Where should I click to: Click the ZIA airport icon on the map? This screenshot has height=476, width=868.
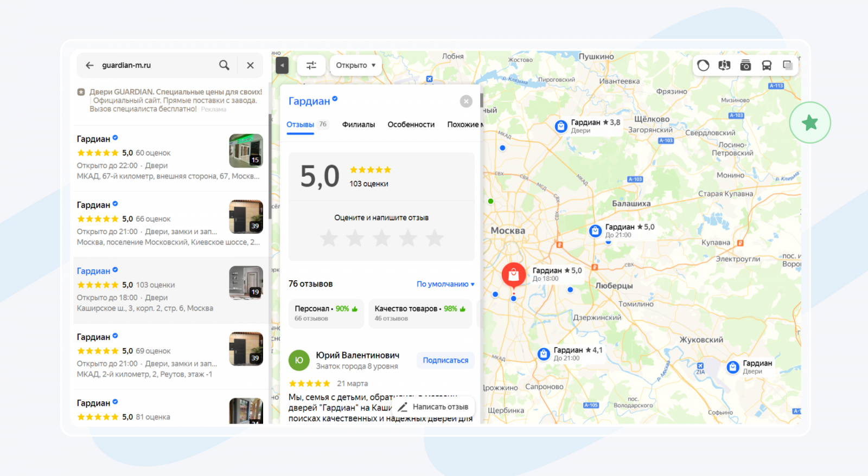pyautogui.click(x=700, y=366)
